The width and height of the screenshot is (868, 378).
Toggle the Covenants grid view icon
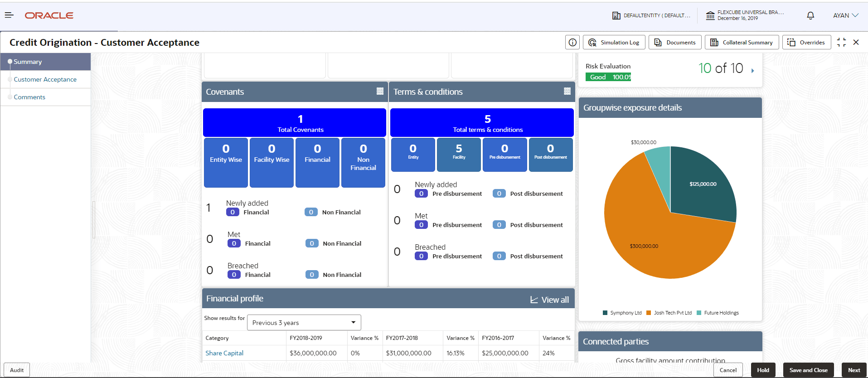coord(380,91)
